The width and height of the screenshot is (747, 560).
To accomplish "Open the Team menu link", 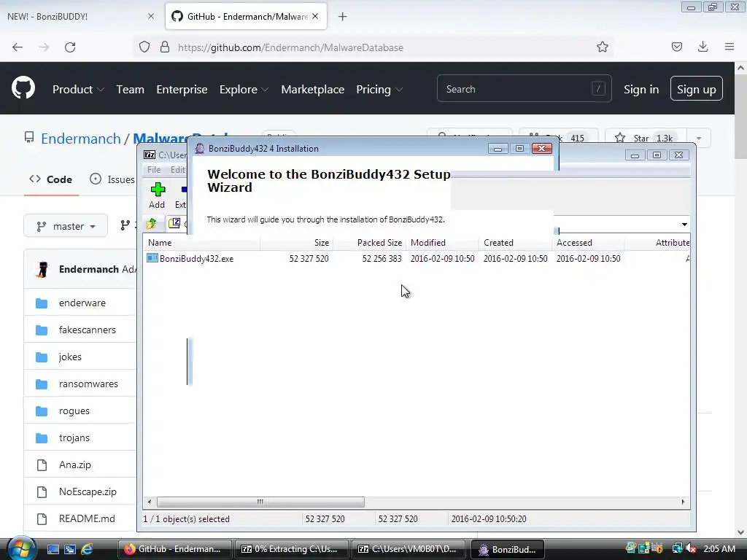I will coord(130,89).
